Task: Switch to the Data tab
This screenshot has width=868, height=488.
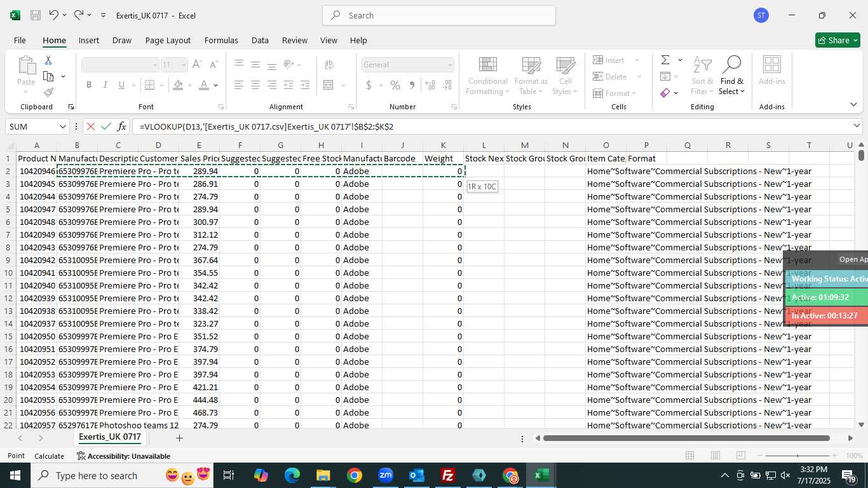Action: 260,40
